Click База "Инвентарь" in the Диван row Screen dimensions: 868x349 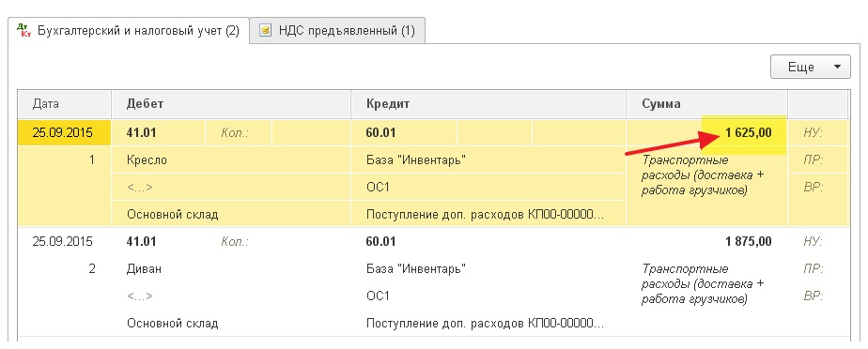tap(416, 269)
